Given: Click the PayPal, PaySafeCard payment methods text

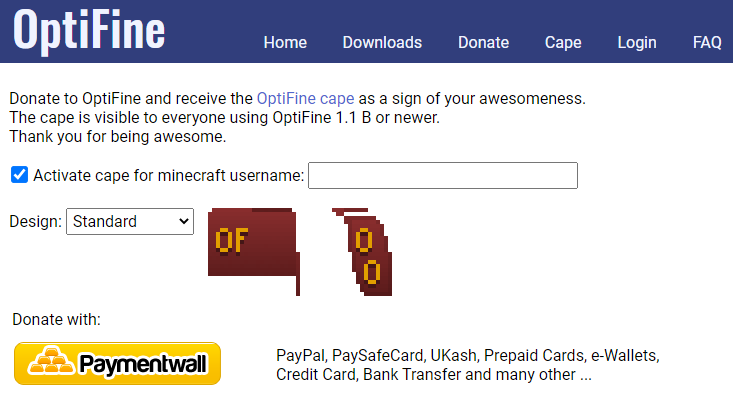Looking at the screenshot, I should click(467, 365).
